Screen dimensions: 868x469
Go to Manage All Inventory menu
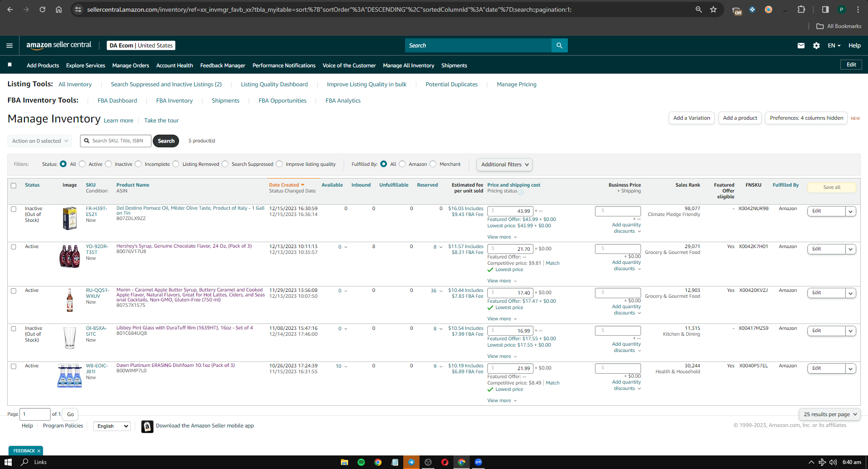coord(409,66)
